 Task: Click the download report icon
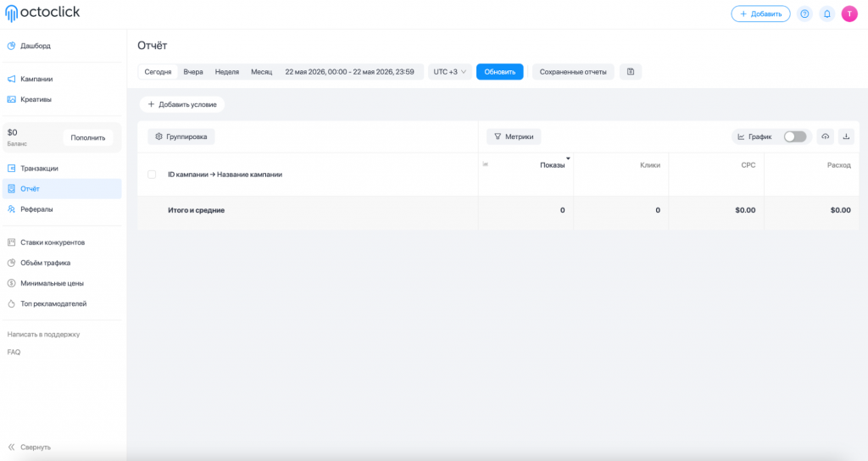(846, 136)
